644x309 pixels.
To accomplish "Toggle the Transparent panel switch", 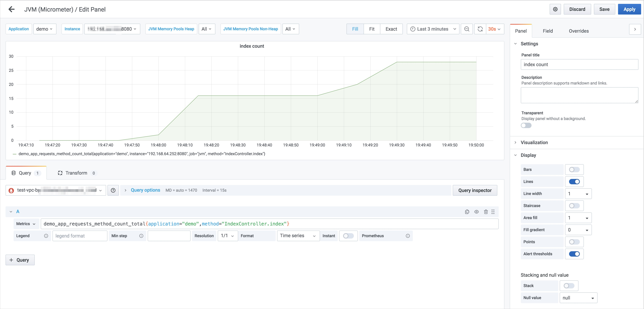I will (x=526, y=125).
